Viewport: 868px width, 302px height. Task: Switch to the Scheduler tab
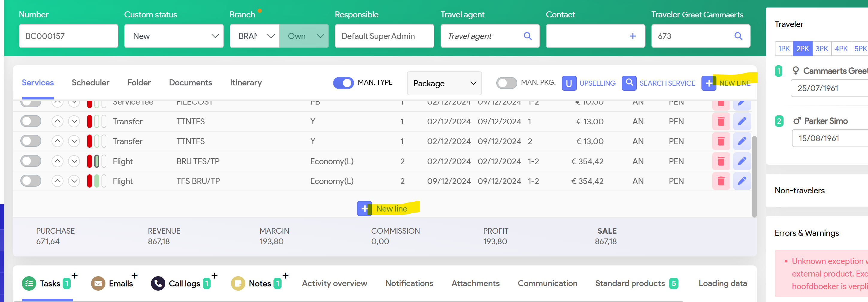coord(90,83)
